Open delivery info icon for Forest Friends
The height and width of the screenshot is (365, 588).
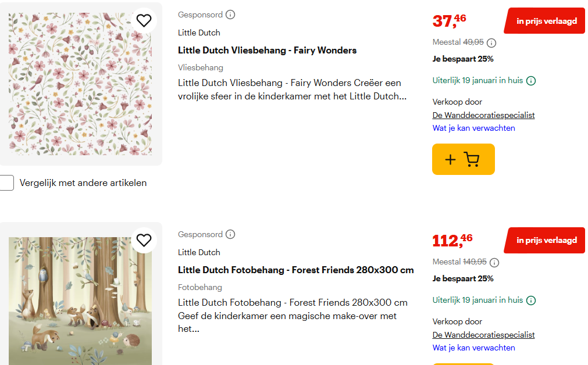pos(531,300)
